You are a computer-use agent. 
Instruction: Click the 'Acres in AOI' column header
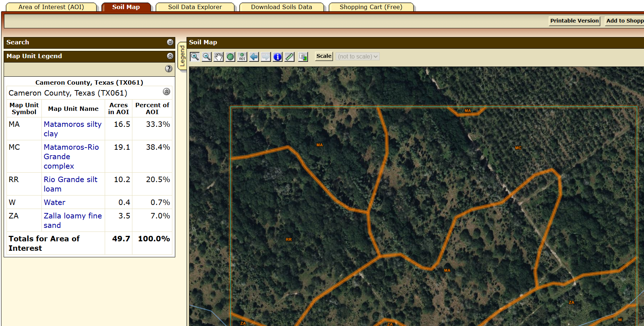pos(119,109)
